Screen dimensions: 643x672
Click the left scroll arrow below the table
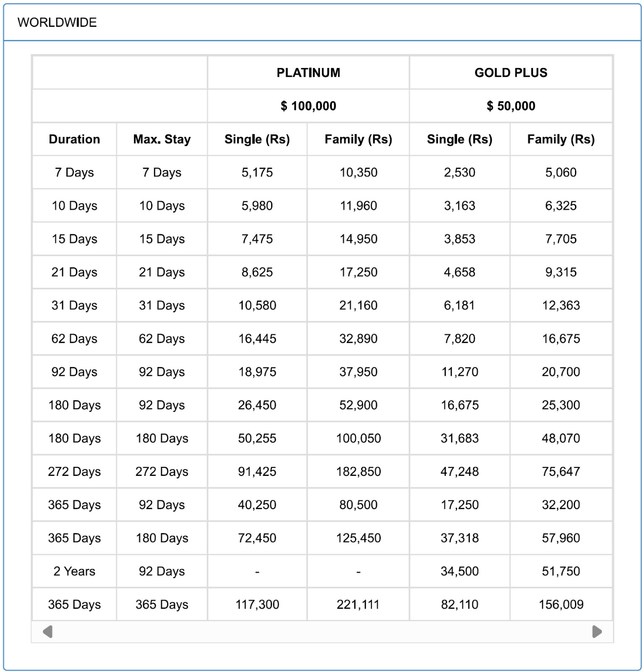(x=48, y=631)
